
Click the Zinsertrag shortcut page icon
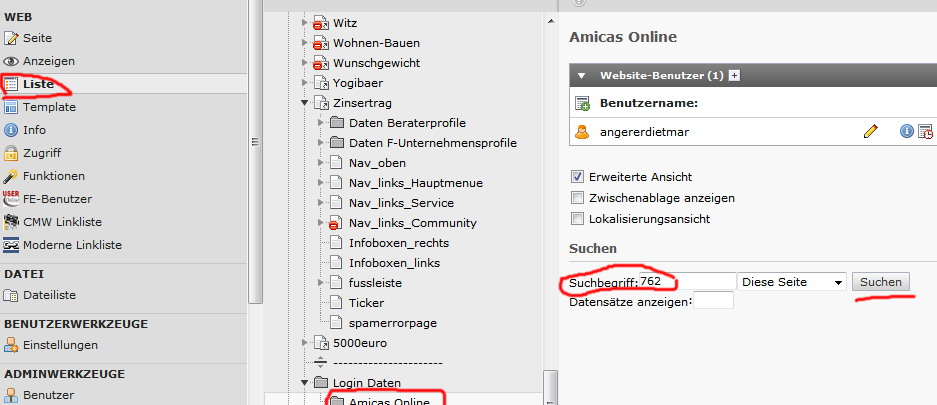click(321, 103)
